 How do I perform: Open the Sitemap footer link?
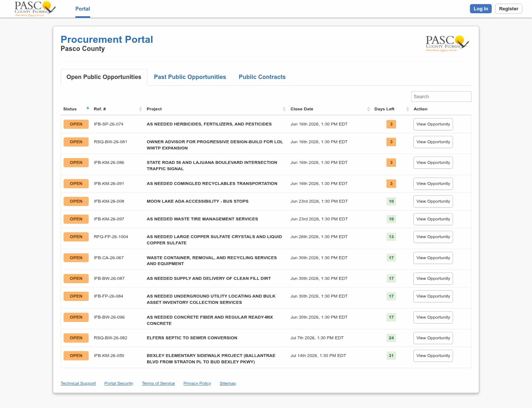click(228, 383)
